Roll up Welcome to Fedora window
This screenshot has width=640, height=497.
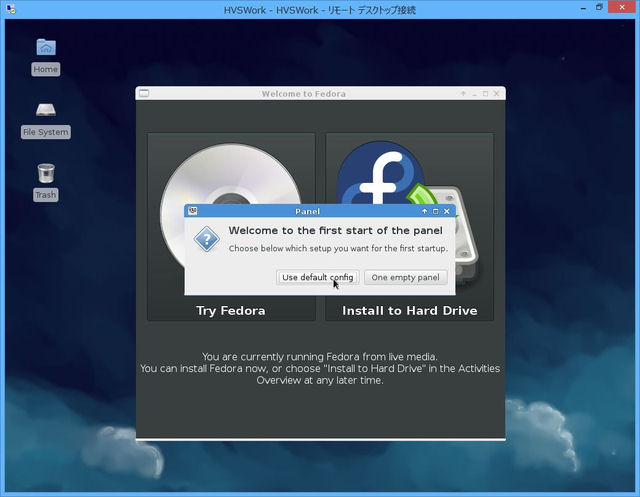(x=463, y=93)
